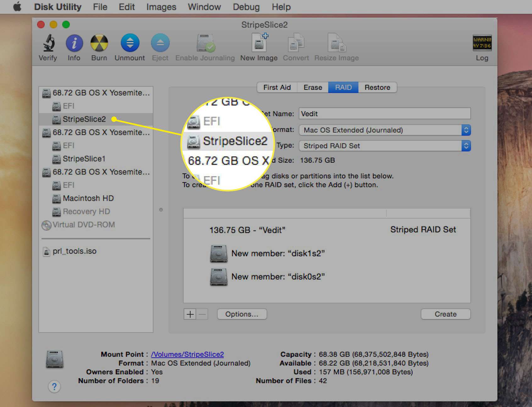Open the Apple menu

(x=17, y=7)
